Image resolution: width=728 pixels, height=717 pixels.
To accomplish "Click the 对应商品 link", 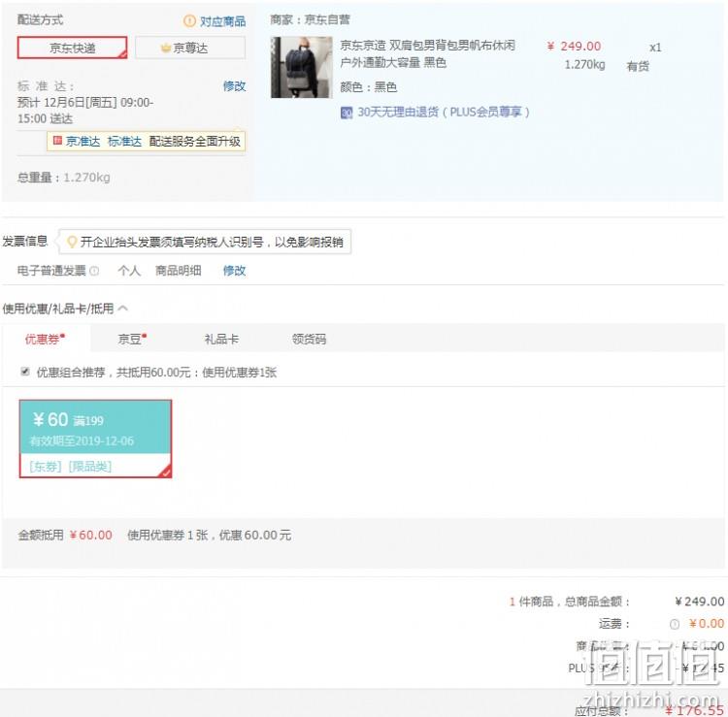I will coord(222,21).
